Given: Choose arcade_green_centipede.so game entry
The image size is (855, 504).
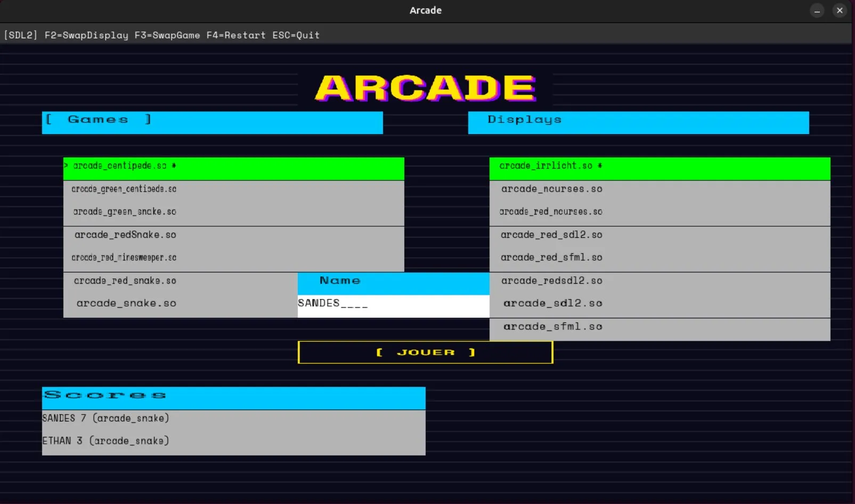Looking at the screenshot, I should (233, 192).
